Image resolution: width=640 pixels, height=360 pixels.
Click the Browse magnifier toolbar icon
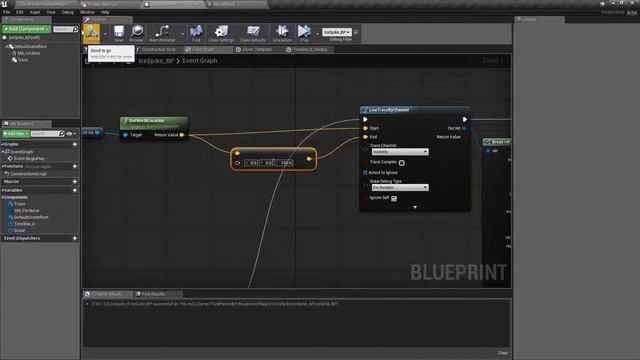(x=136, y=33)
